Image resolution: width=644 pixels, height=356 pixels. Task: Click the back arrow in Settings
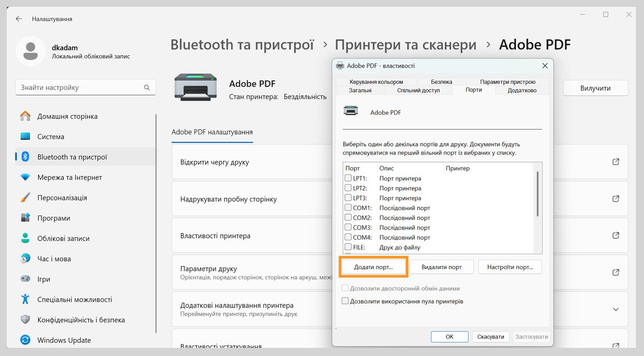(19, 19)
